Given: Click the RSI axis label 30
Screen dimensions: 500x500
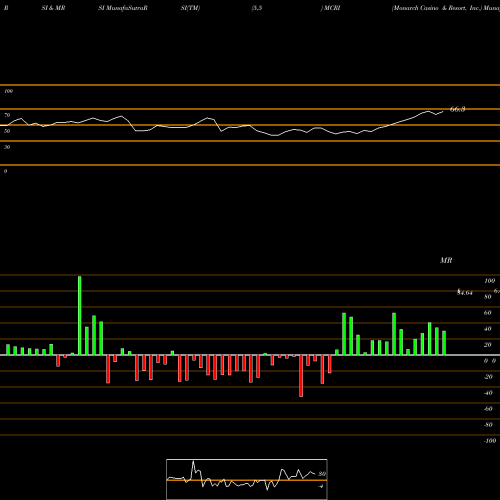Looking at the screenshot, I should click(7, 147).
